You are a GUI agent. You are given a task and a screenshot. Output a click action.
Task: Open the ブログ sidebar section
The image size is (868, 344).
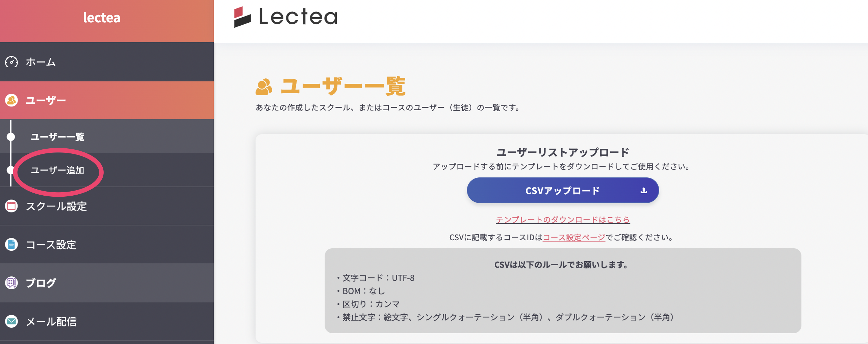coord(41,283)
